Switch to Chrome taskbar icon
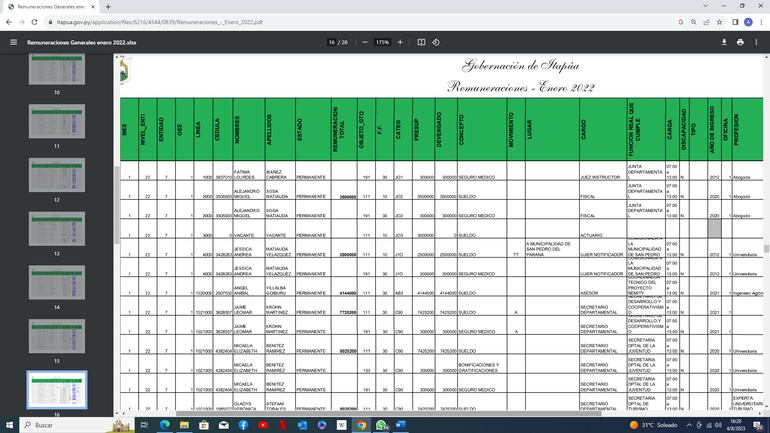The image size is (770, 433). [361, 425]
